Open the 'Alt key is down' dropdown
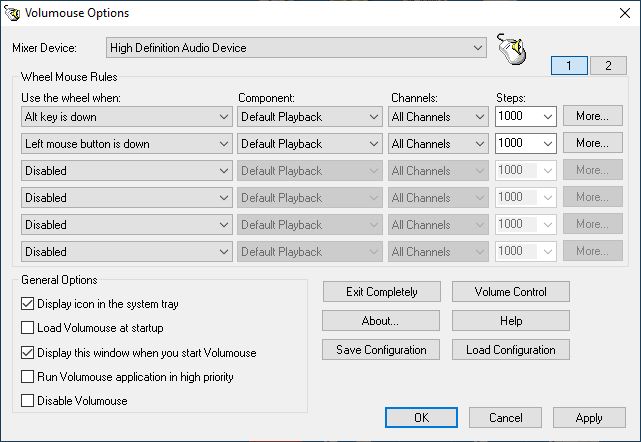Image resolution: width=641 pixels, height=442 pixels. tap(127, 117)
